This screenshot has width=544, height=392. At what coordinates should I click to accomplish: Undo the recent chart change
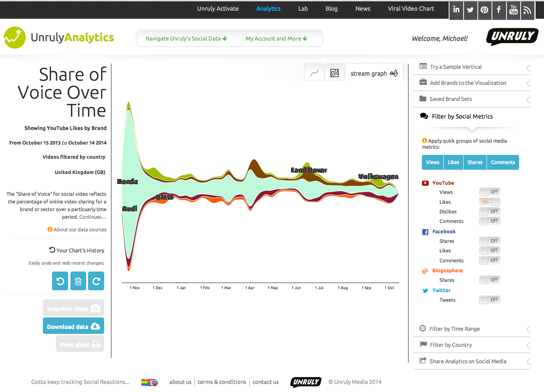coord(60,281)
